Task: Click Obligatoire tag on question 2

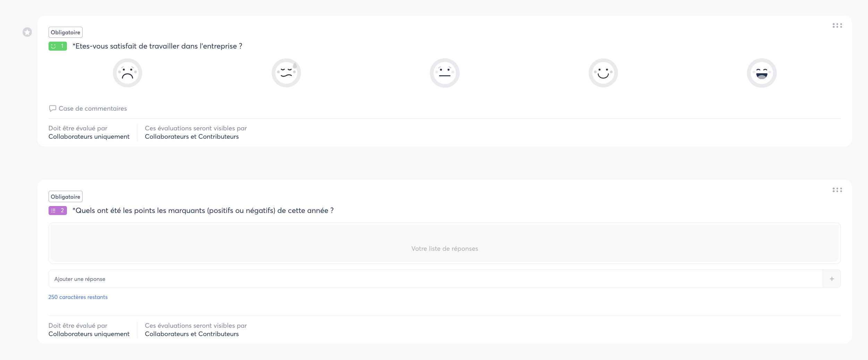Action: [66, 197]
